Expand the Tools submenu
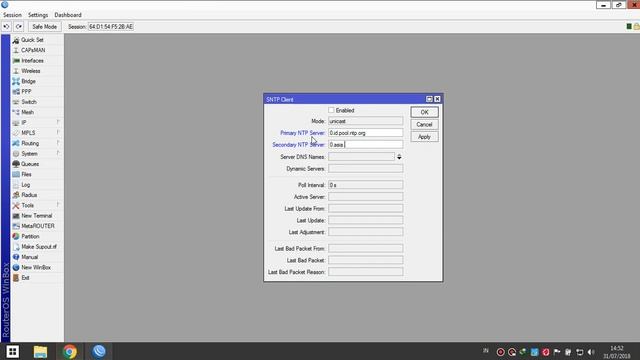 37,205
